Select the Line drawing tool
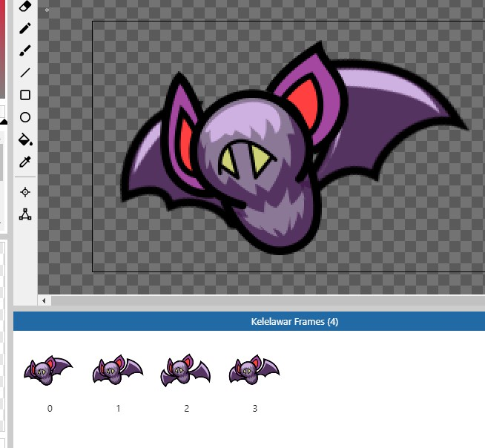485x448 pixels. click(25, 73)
